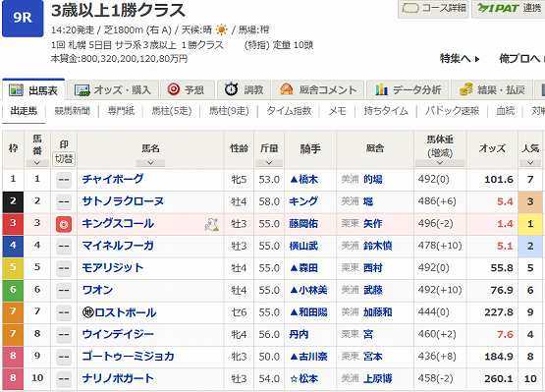The width and height of the screenshot is (545, 392).
Task: Open horse page for サトノラクローヌ
Action: [123, 201]
